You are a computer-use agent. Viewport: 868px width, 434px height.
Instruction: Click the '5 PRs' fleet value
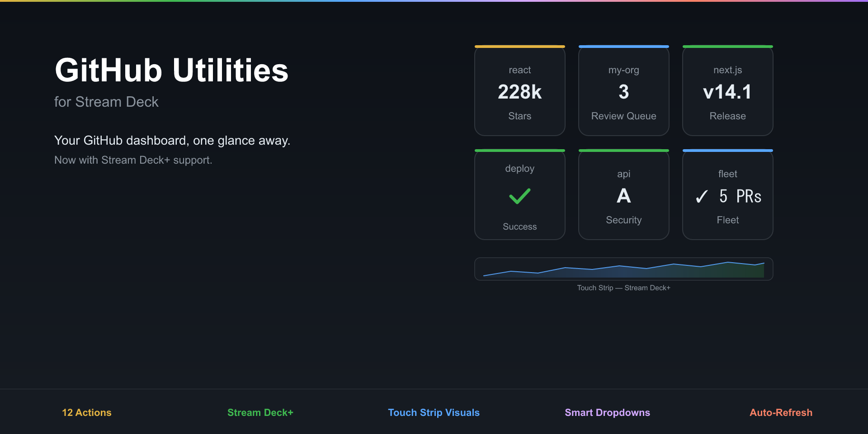(x=740, y=196)
